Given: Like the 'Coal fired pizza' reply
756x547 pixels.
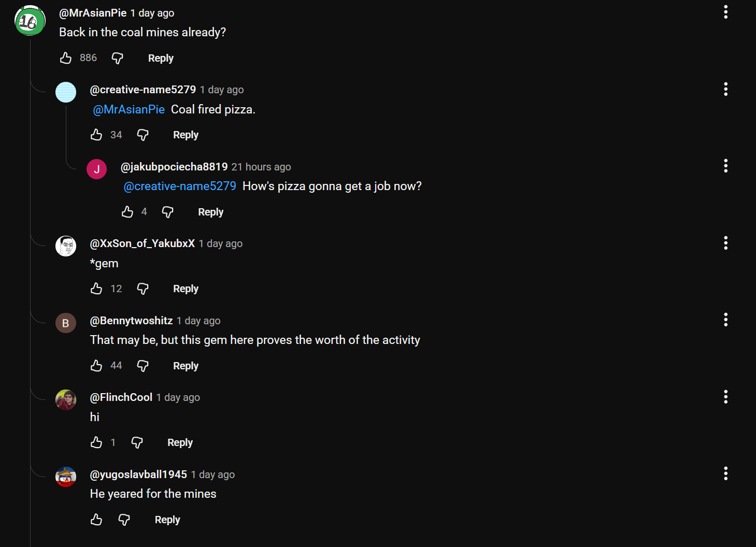Looking at the screenshot, I should (x=96, y=135).
